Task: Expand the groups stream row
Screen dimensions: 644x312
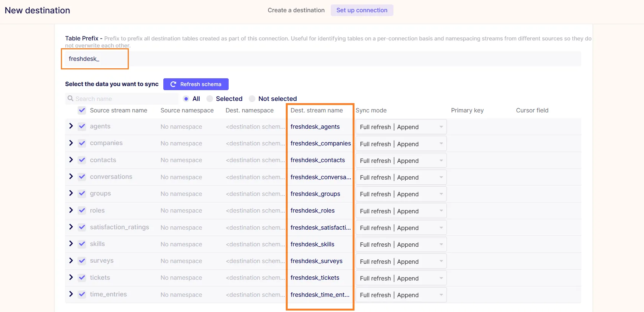Action: tap(71, 193)
